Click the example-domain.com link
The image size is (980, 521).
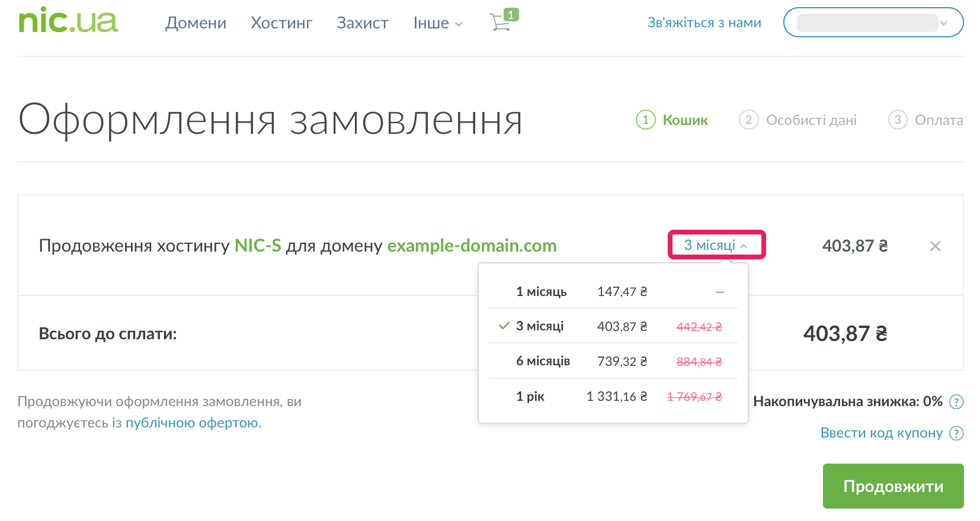[x=472, y=246]
